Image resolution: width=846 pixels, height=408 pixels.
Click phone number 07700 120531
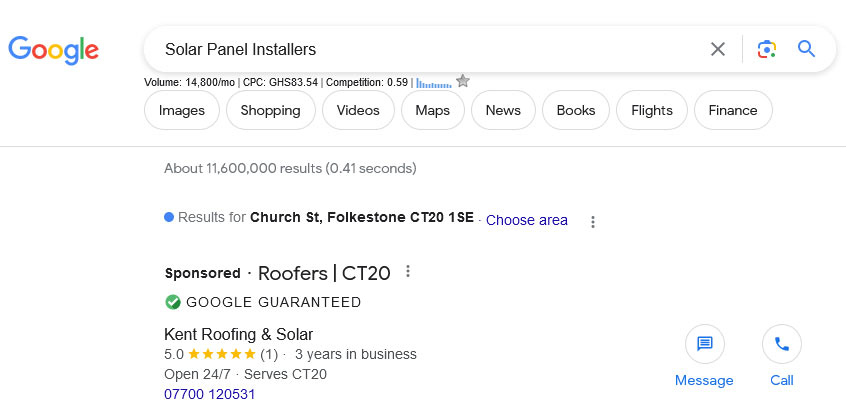pyautogui.click(x=209, y=394)
